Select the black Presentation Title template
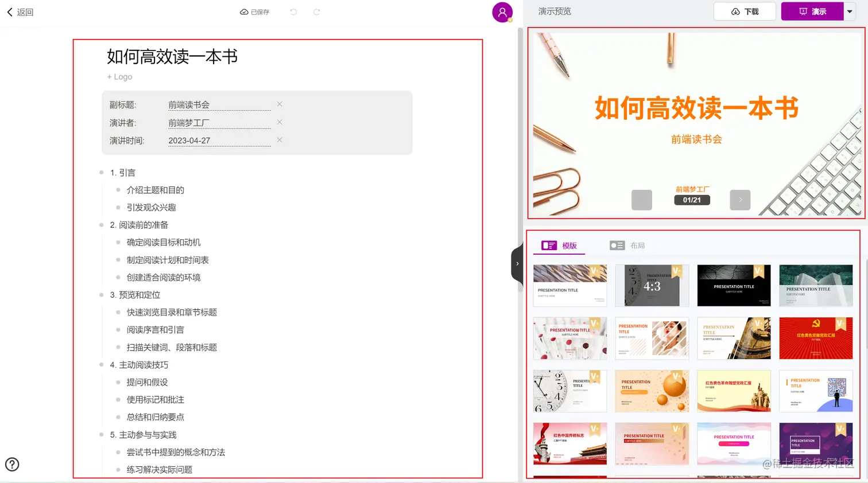 click(734, 286)
